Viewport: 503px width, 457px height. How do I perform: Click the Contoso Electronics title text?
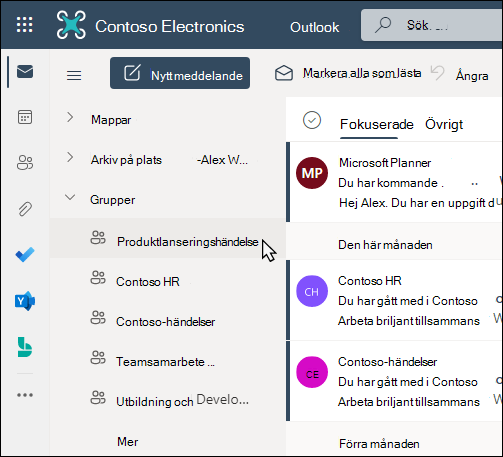[x=170, y=26]
